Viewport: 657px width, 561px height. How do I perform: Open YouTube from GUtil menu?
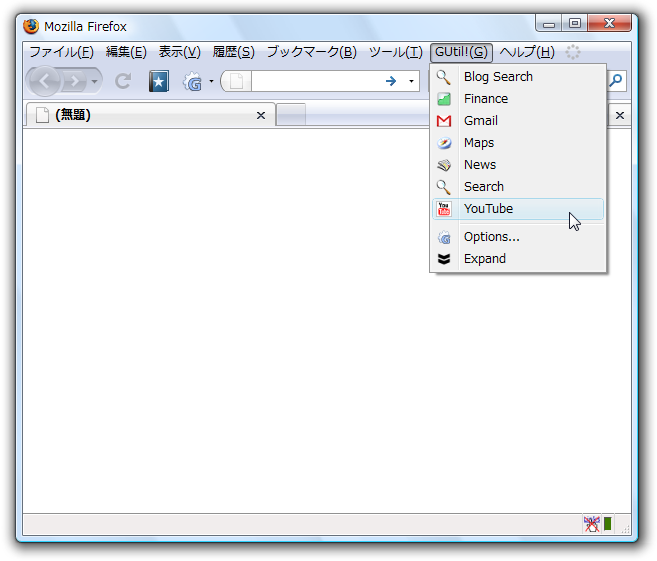coord(518,209)
